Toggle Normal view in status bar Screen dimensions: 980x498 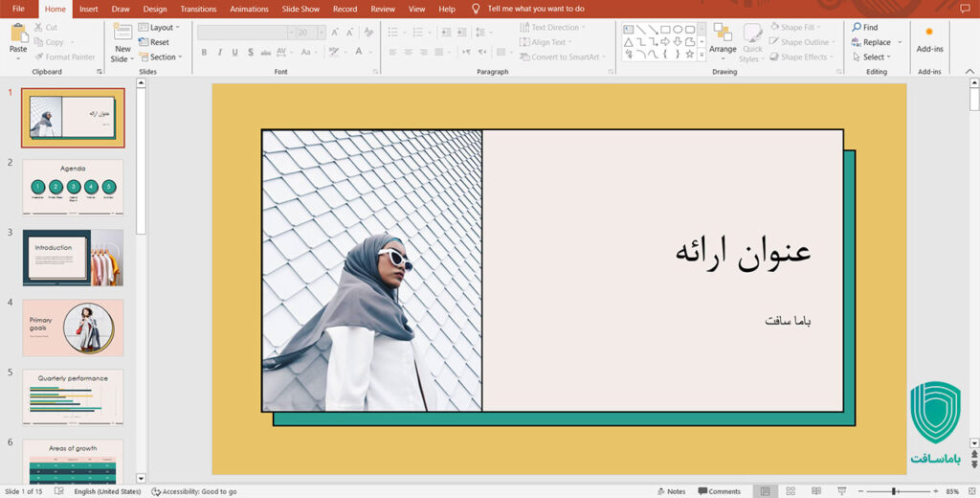[x=765, y=491]
